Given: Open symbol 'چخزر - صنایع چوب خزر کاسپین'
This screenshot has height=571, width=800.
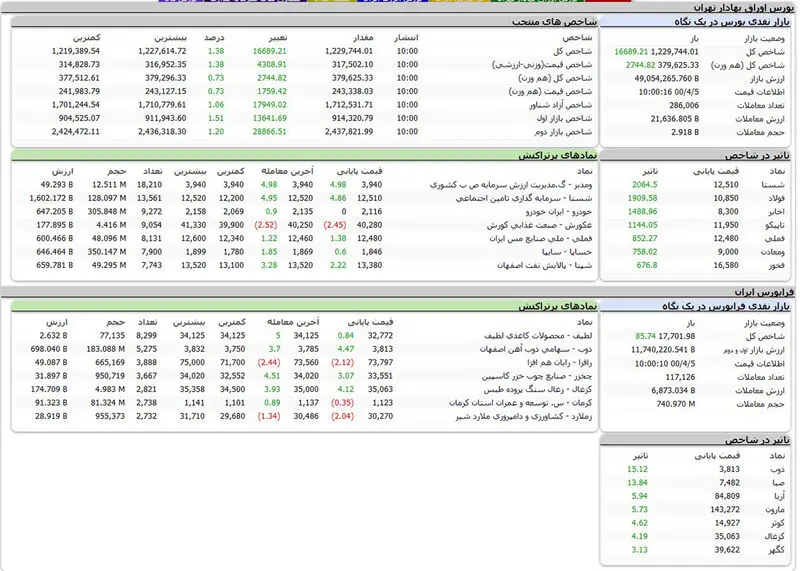Looking at the screenshot, I should [x=537, y=376].
